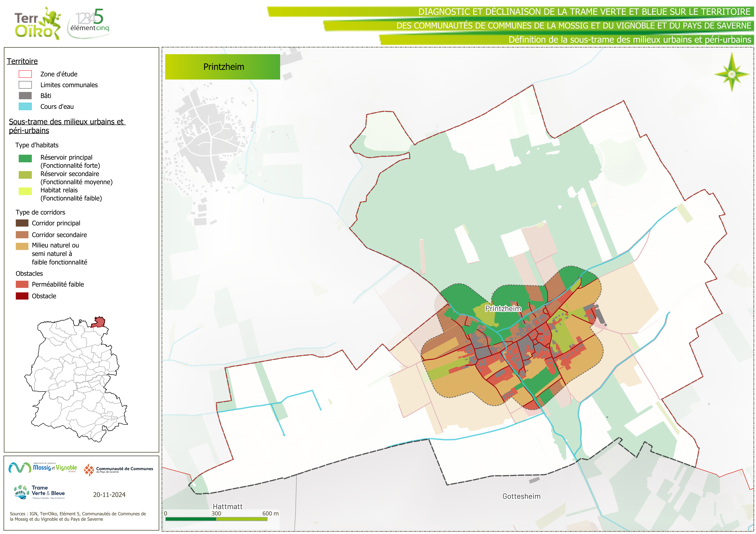Click the Gottesheim map label

point(521,496)
